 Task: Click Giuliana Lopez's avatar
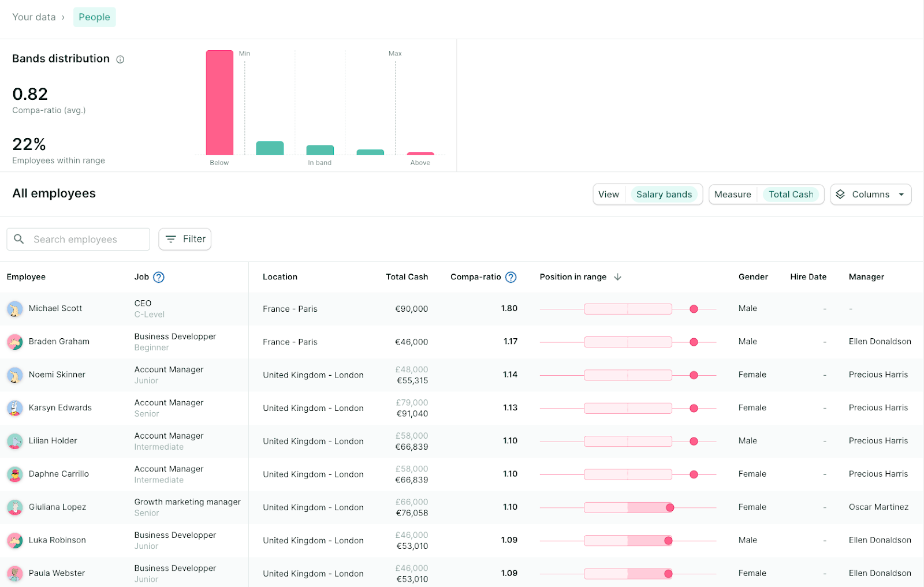click(15, 507)
